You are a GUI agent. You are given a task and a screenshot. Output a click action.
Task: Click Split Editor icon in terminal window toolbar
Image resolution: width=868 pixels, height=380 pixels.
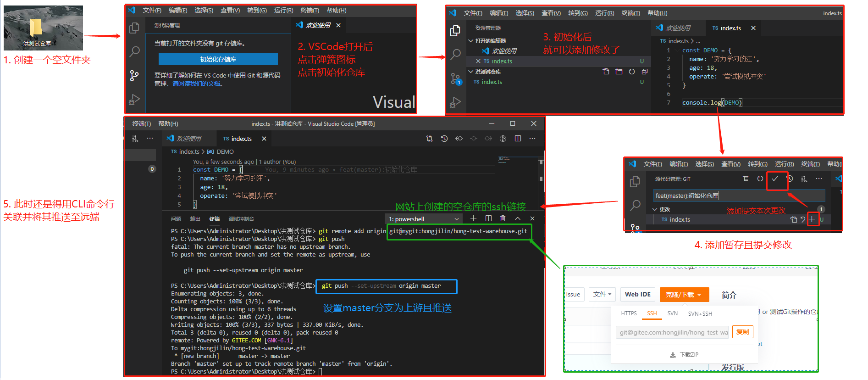518,139
